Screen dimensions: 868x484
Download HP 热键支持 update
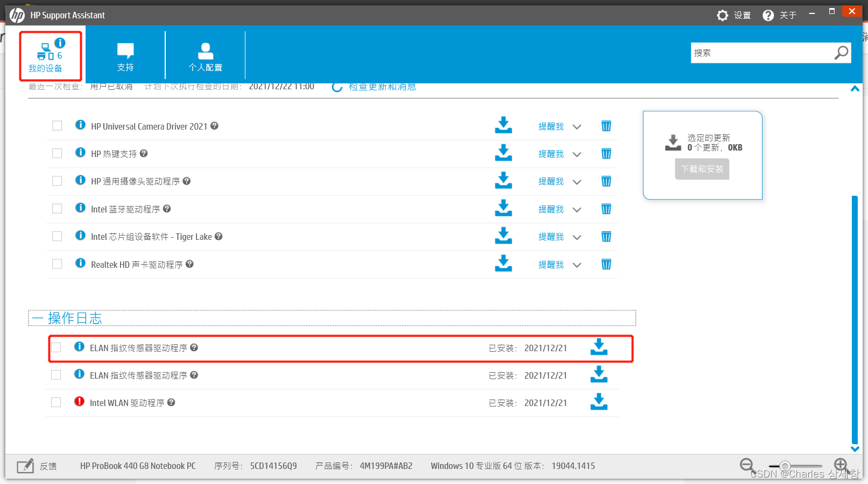(x=503, y=153)
